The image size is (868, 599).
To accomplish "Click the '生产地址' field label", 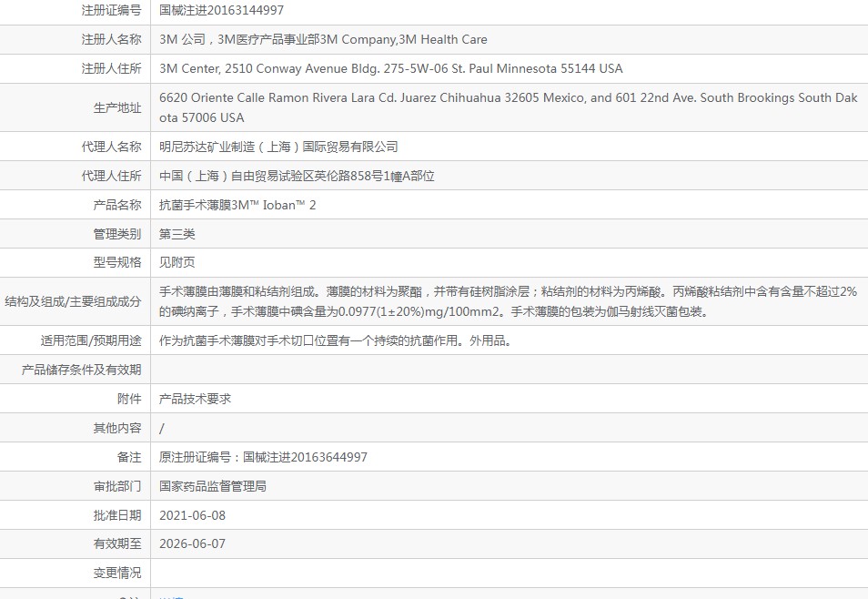I will coord(117,107).
